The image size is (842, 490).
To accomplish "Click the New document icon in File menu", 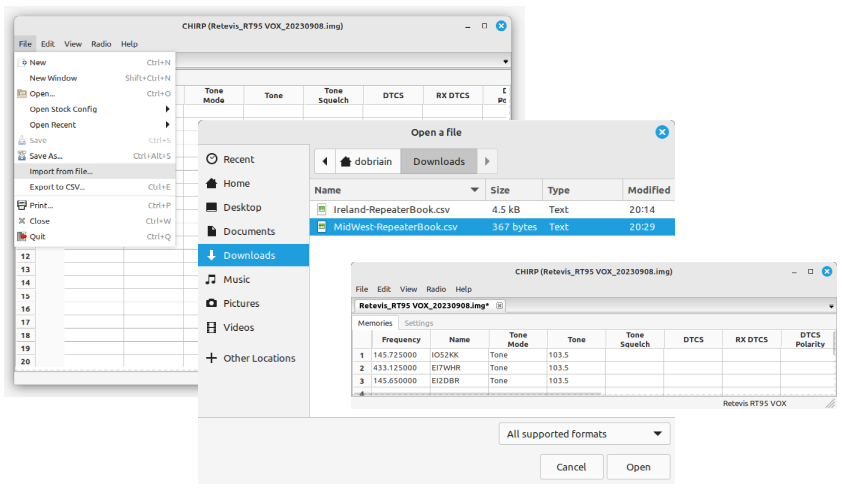I will click(x=23, y=62).
